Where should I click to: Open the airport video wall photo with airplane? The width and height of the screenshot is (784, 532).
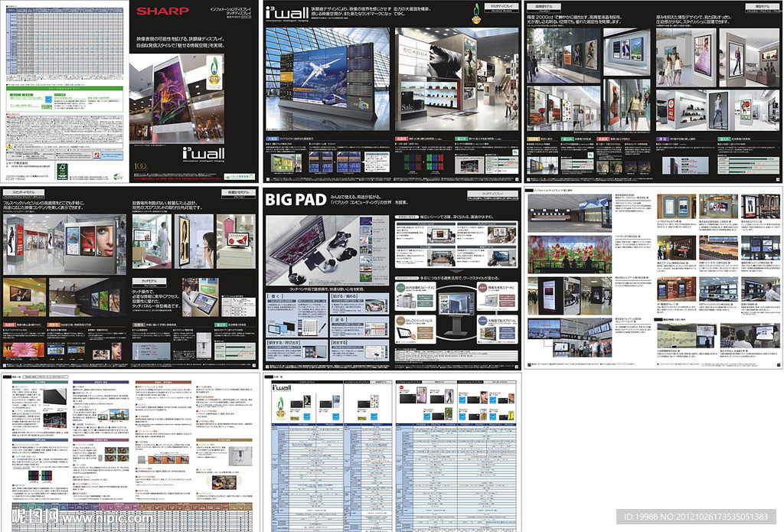coord(328,79)
